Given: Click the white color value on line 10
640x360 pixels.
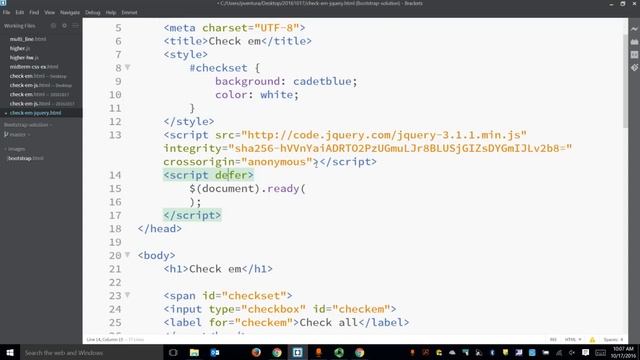Looking at the screenshot, I should (277, 95).
